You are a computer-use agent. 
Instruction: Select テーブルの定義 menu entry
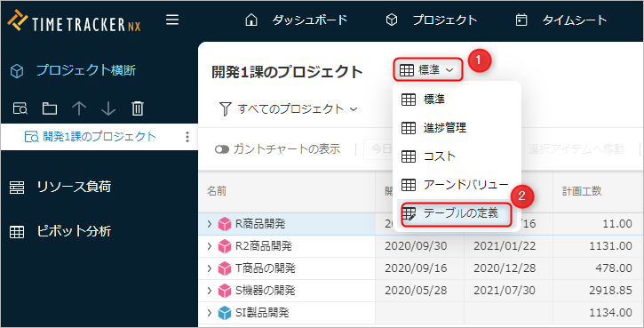click(x=457, y=213)
